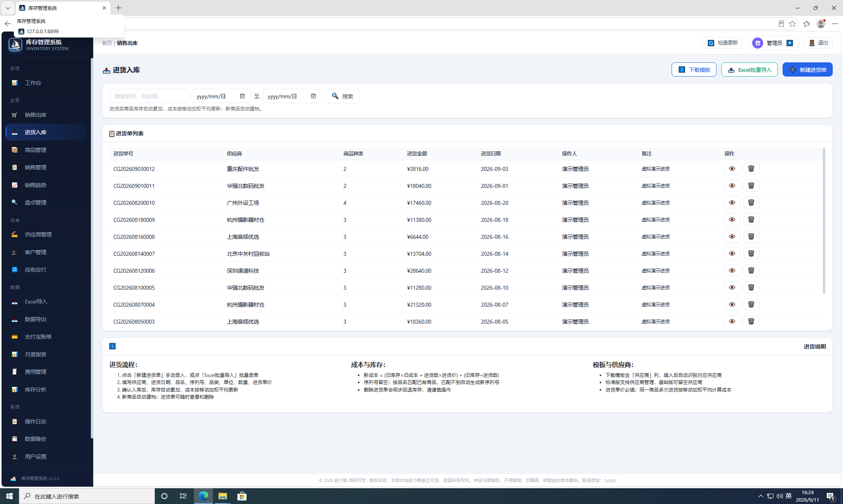
Task: Focus the order number search field
Action: tap(149, 96)
